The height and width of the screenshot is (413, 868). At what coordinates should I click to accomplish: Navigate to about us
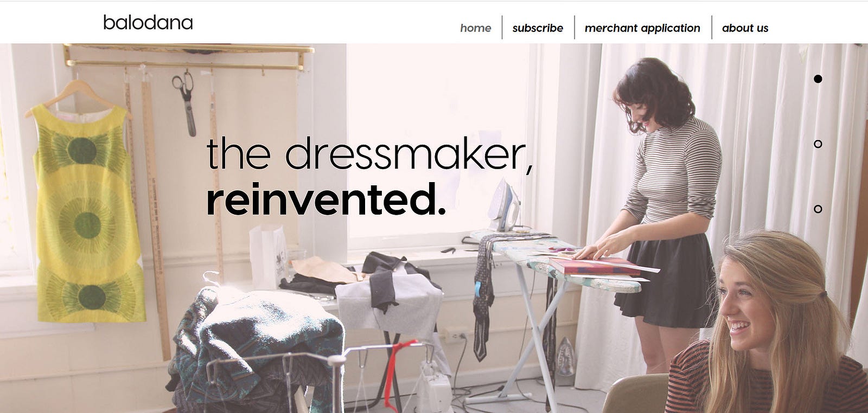pyautogui.click(x=745, y=28)
